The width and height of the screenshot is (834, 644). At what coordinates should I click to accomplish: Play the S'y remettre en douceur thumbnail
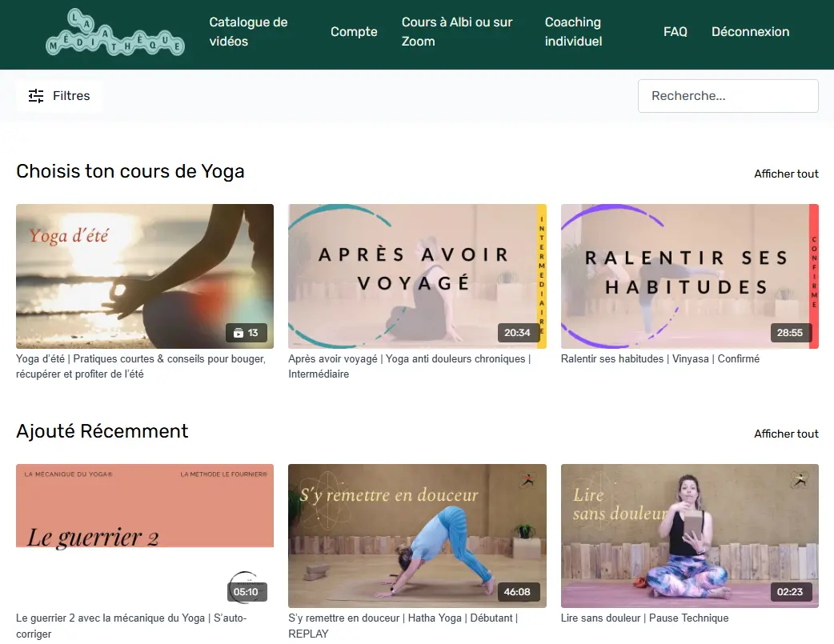pyautogui.click(x=417, y=535)
